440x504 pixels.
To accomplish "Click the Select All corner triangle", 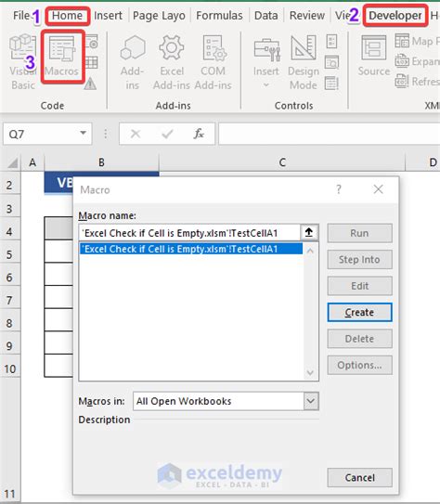I will pos(12,162).
